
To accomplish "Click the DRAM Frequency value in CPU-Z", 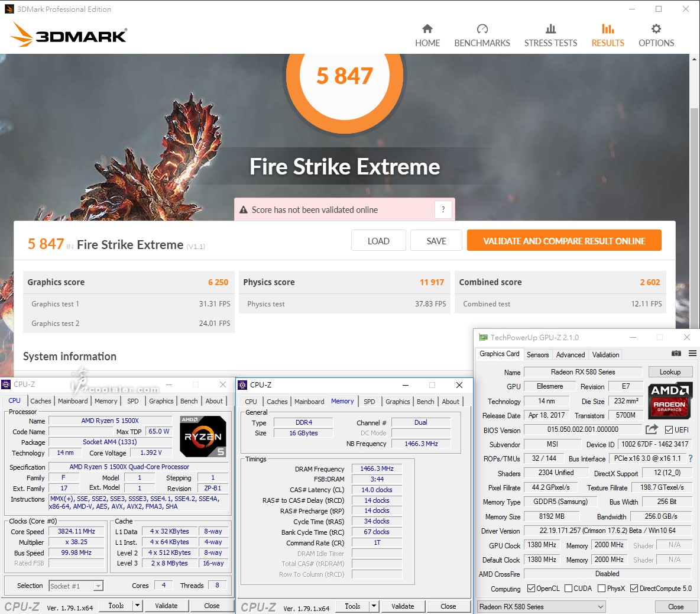I will coord(377,468).
